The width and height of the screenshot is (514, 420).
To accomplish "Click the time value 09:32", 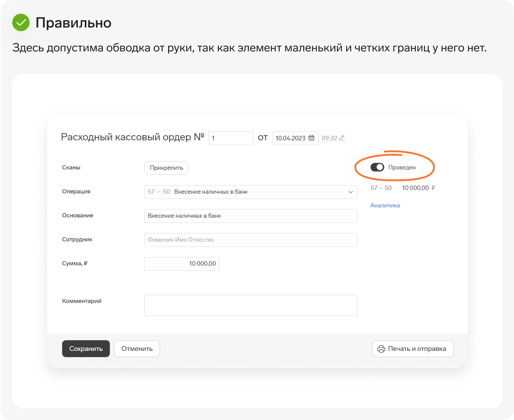I will point(330,138).
